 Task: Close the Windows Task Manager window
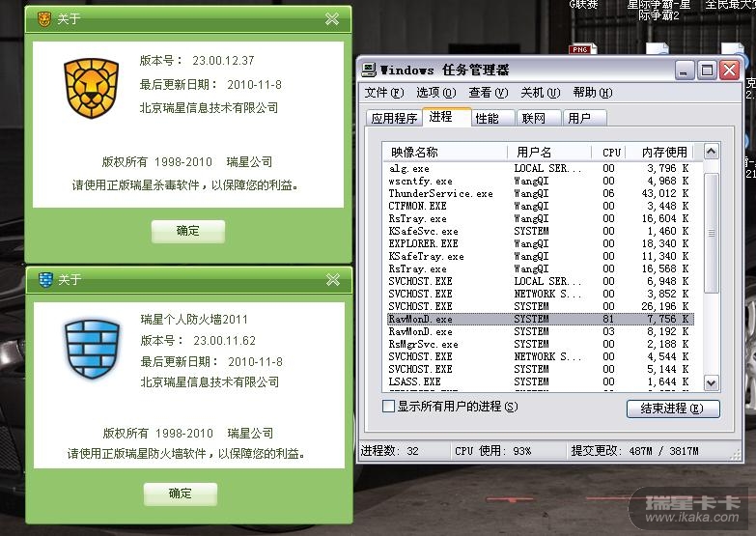(x=730, y=71)
